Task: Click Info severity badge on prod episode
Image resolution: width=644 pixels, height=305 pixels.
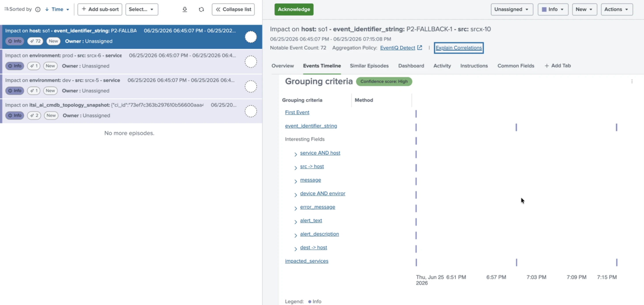Action: point(15,66)
